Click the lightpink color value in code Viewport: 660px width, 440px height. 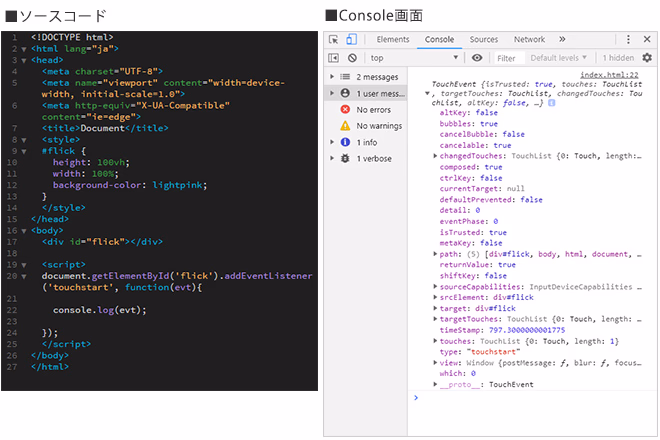pyautogui.click(x=177, y=185)
